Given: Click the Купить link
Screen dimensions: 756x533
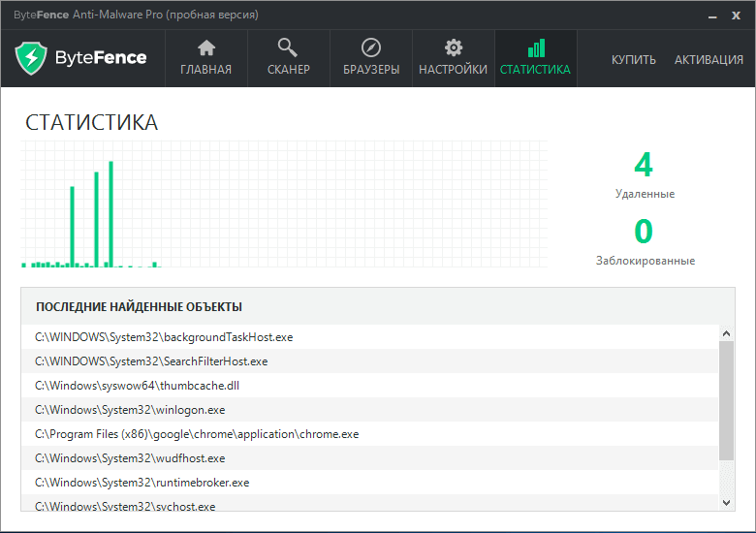Looking at the screenshot, I should click(633, 59).
